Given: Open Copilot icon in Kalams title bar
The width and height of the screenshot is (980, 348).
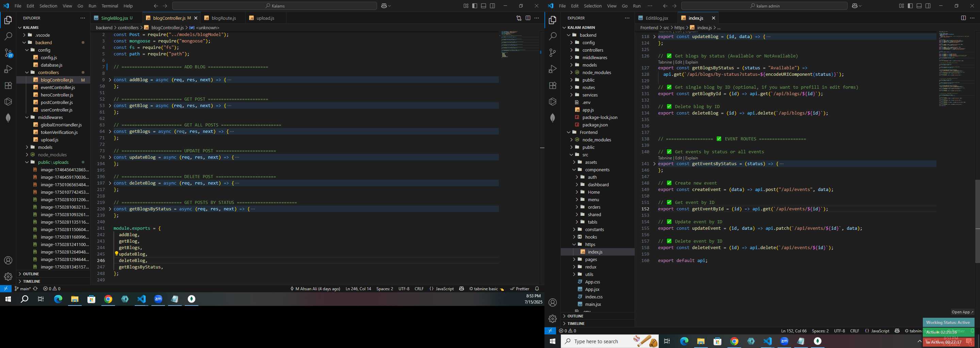Looking at the screenshot, I should (x=384, y=6).
